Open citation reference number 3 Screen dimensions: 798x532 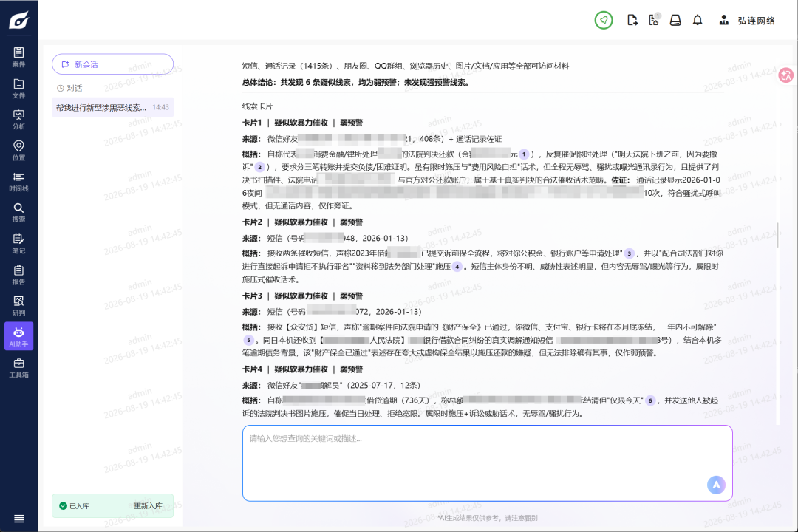629,253
